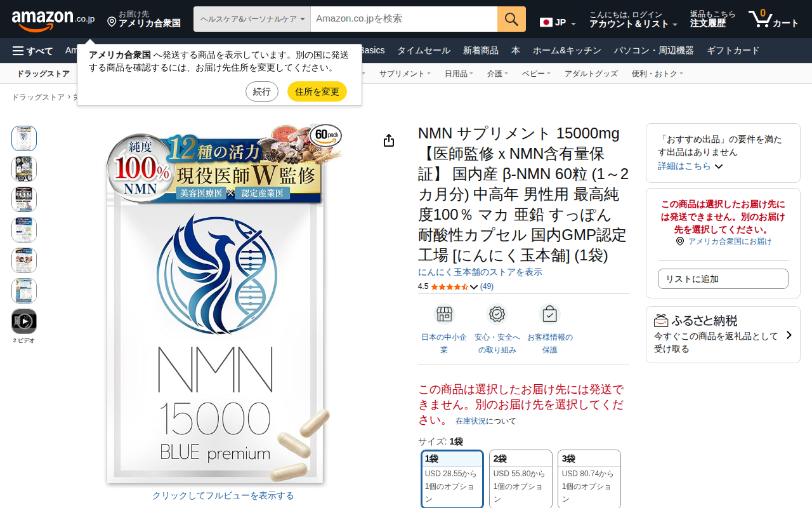Click the 日本の中小企業 store icon
This screenshot has width=812, height=508.
444,314
